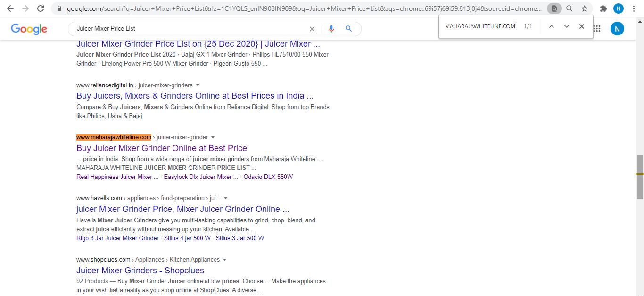Jump to next find match
644x296 pixels.
[566, 26]
